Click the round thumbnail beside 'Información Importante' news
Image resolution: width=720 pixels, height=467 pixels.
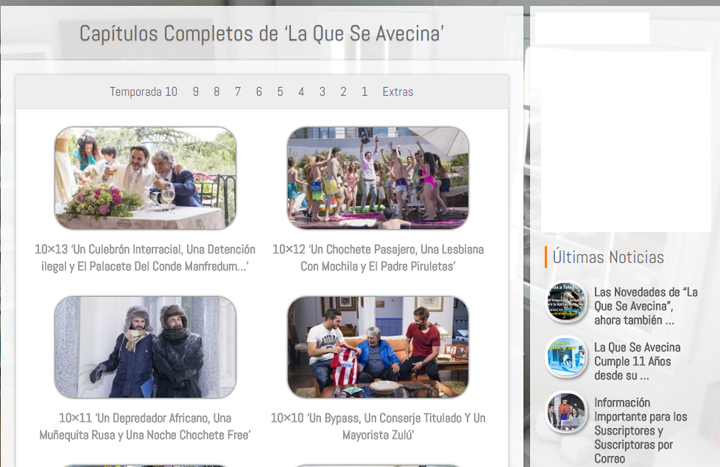click(566, 412)
